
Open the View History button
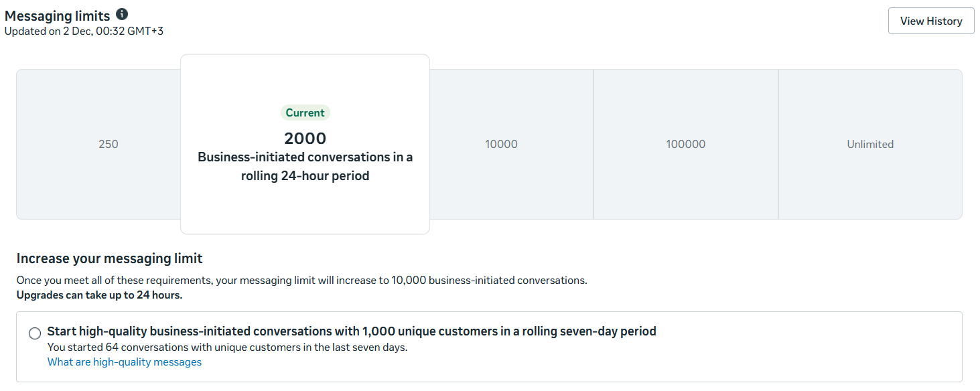(930, 21)
